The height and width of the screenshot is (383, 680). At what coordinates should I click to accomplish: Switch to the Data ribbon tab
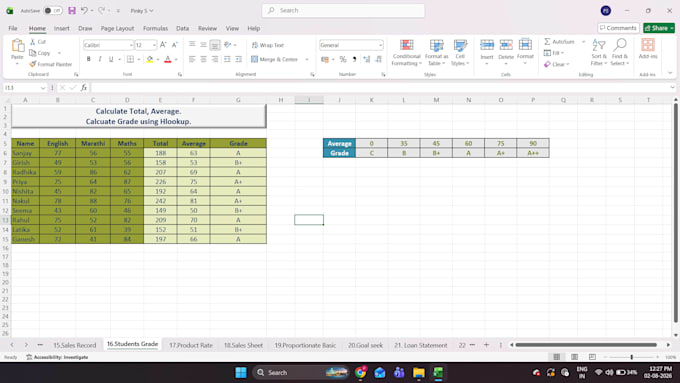click(x=183, y=28)
